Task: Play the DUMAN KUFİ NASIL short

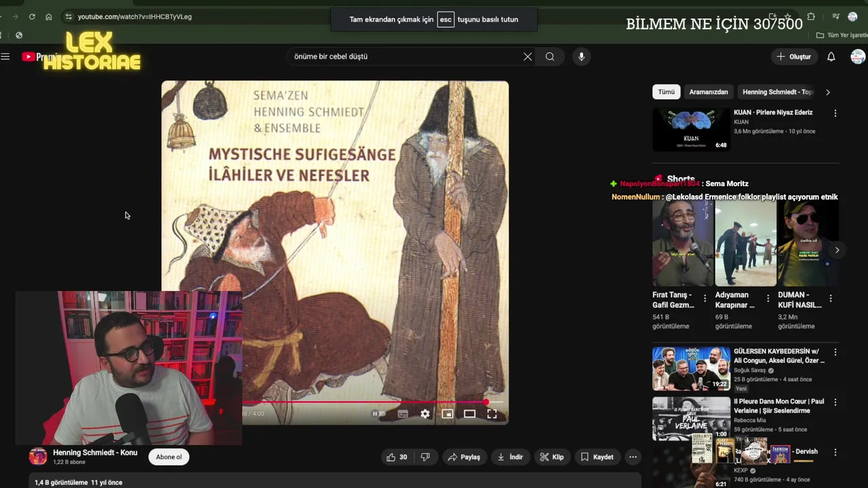Action: [808, 243]
